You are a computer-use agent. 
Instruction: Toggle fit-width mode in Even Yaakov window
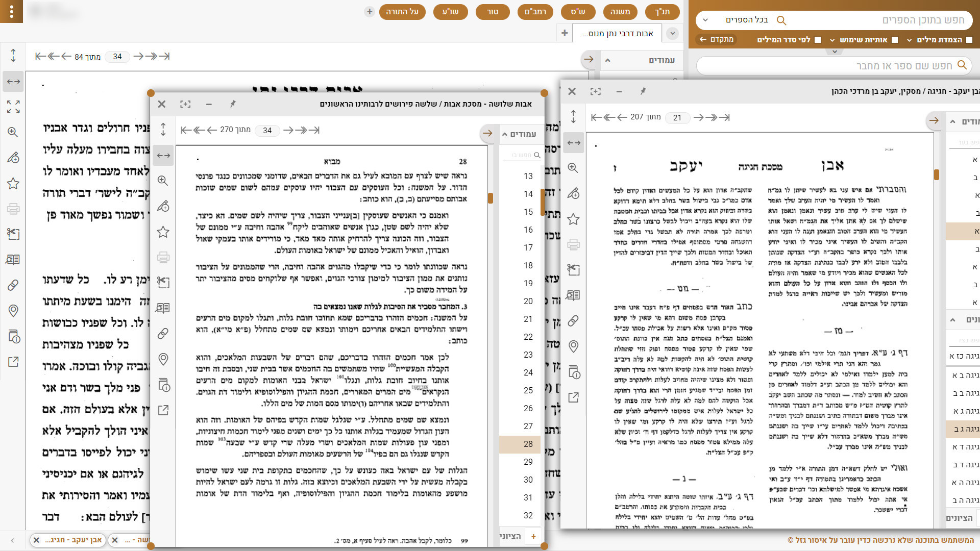coord(573,142)
